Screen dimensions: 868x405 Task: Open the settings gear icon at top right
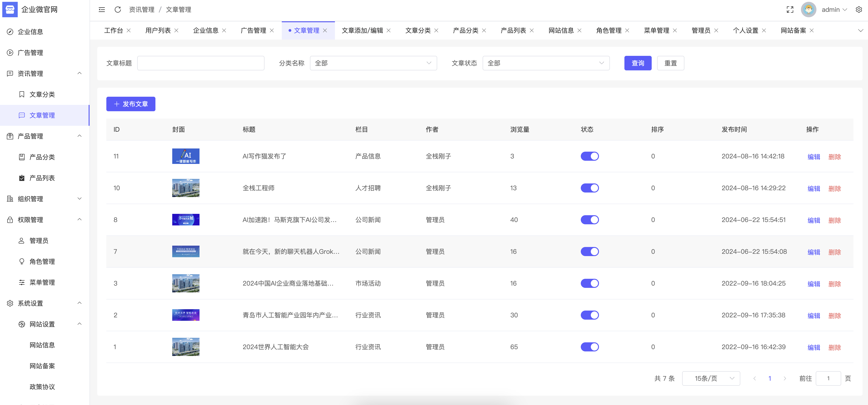coord(858,10)
